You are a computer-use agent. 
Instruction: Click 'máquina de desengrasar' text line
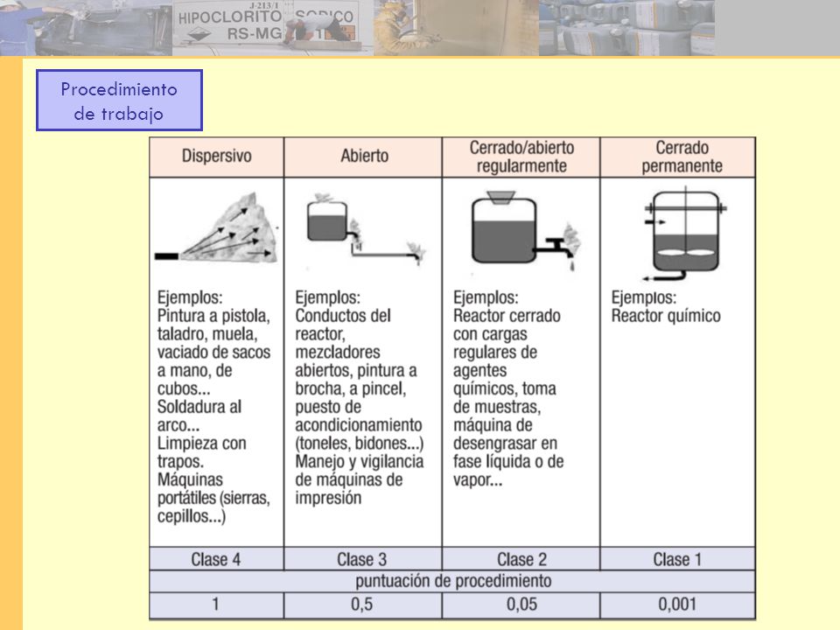click(x=505, y=434)
